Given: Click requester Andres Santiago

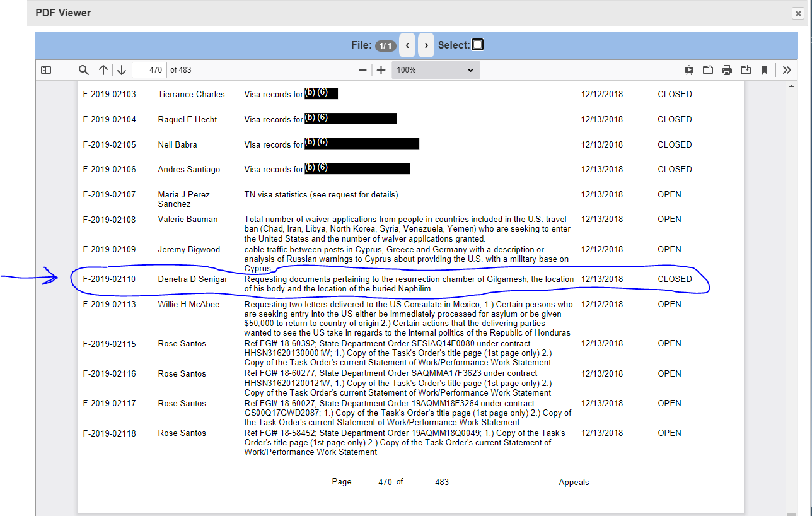Looking at the screenshot, I should [189, 170].
